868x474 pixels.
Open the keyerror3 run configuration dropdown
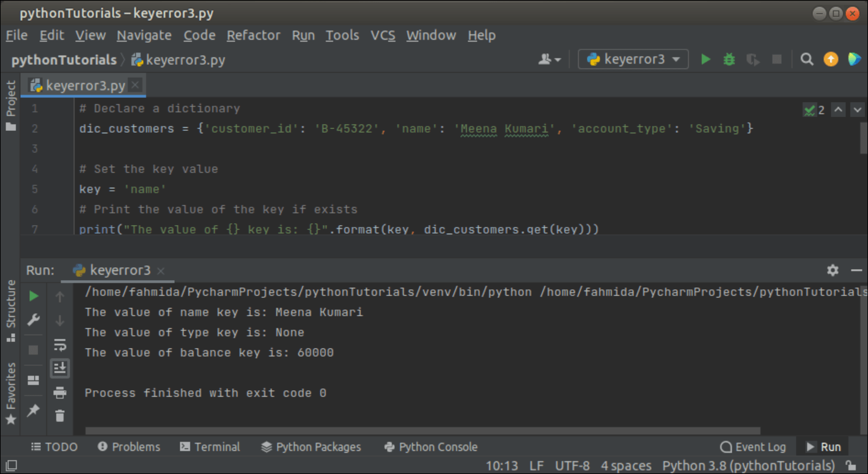click(633, 59)
